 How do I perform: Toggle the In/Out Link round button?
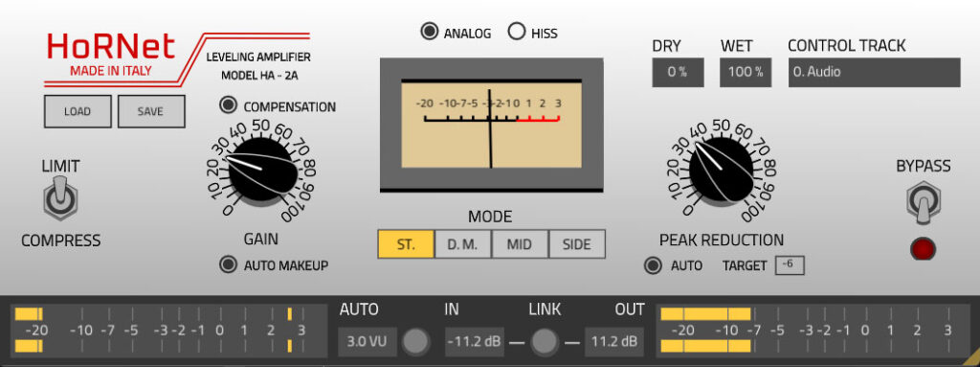[544, 341]
